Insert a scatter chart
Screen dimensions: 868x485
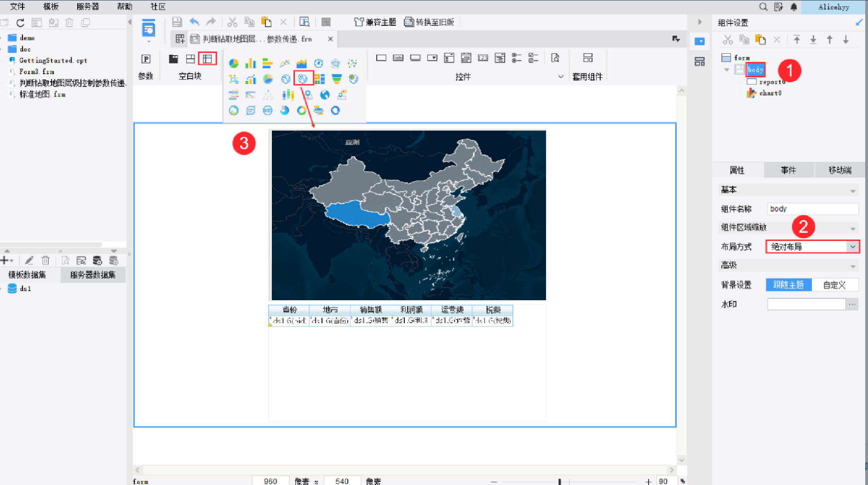pyautogui.click(x=352, y=63)
